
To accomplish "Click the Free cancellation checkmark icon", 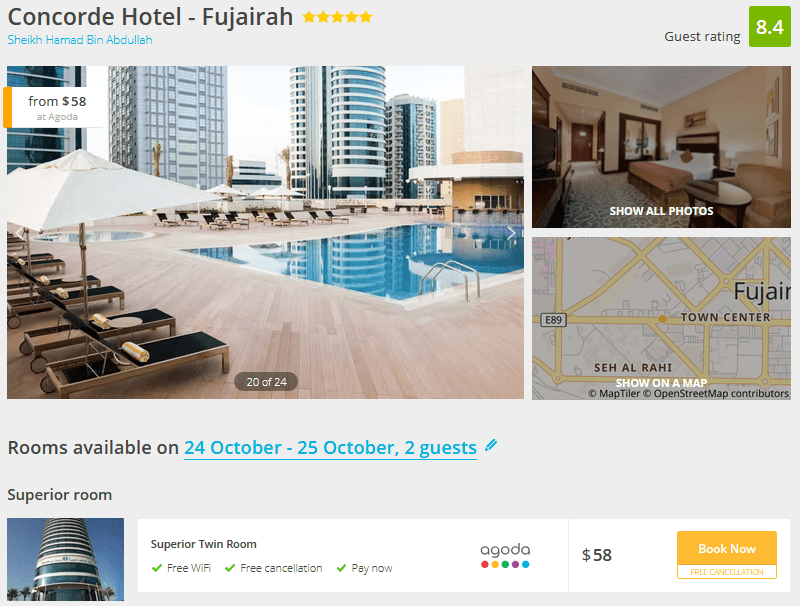I will [x=230, y=568].
